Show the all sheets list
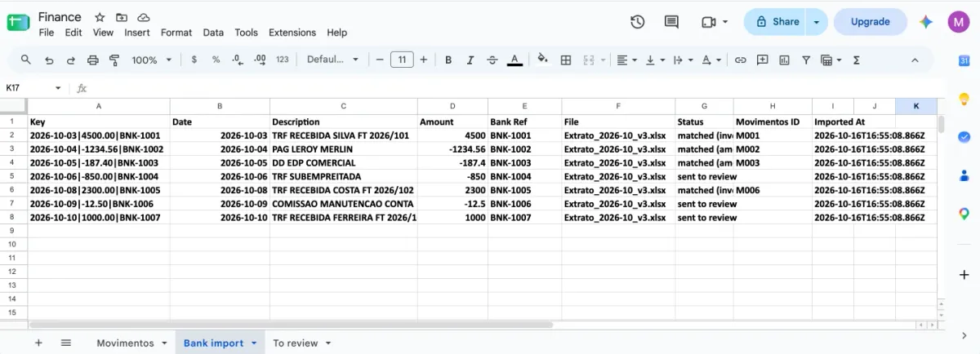Screen dimensions: 980x354 pyautogui.click(x=66, y=343)
